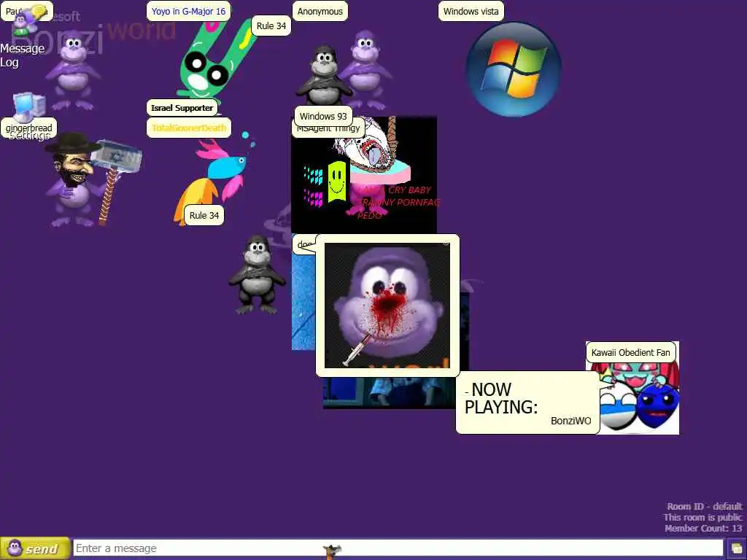Select the black gorilla left of the bloody Bonzi image
The width and height of the screenshot is (747, 560).
(257, 274)
